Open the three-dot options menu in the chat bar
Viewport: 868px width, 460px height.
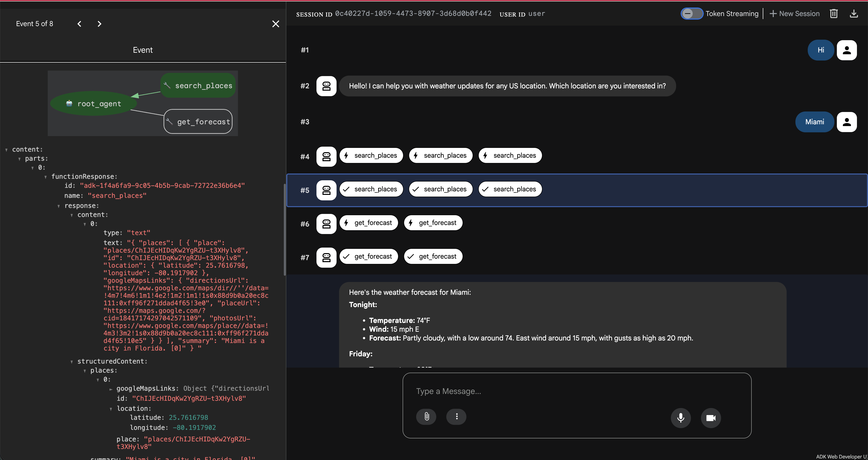[456, 417]
